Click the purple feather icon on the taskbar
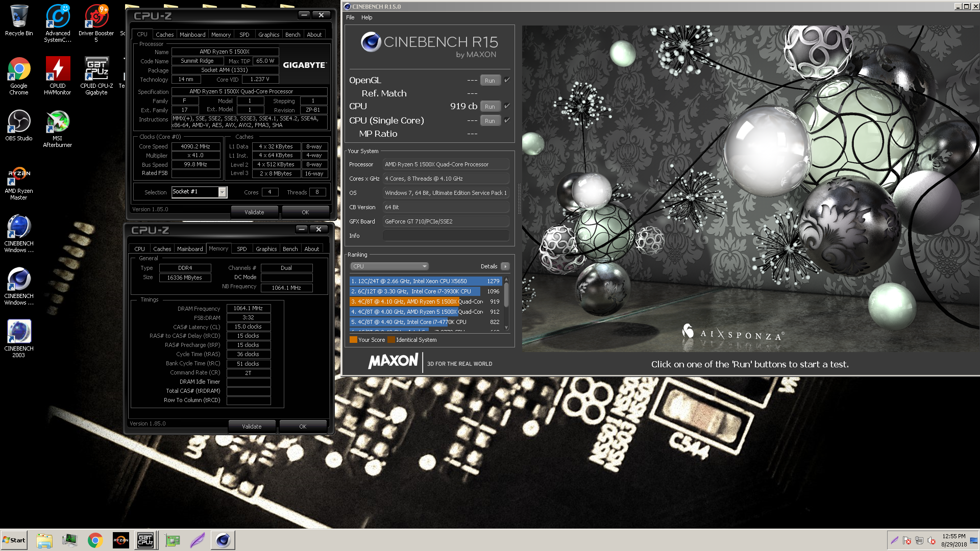Viewport: 980px width, 551px height. (x=198, y=540)
